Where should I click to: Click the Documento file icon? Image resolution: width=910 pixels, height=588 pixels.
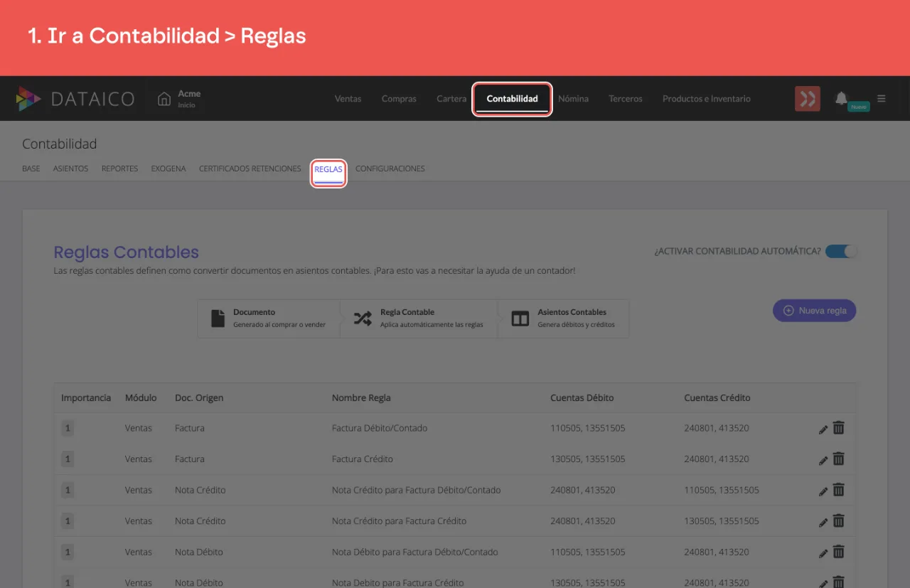pyautogui.click(x=218, y=318)
